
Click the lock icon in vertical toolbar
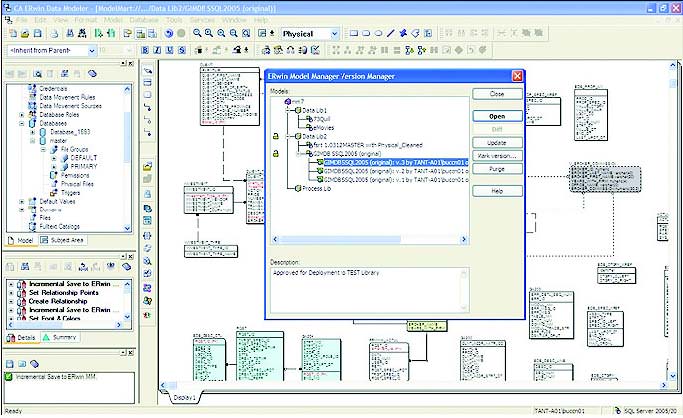click(148, 194)
